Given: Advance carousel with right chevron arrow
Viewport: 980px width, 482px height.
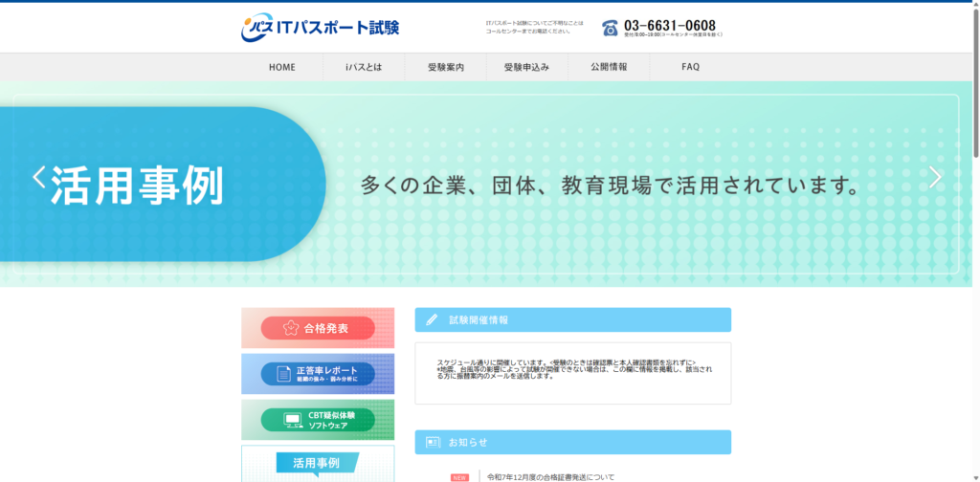Looking at the screenshot, I should (935, 177).
